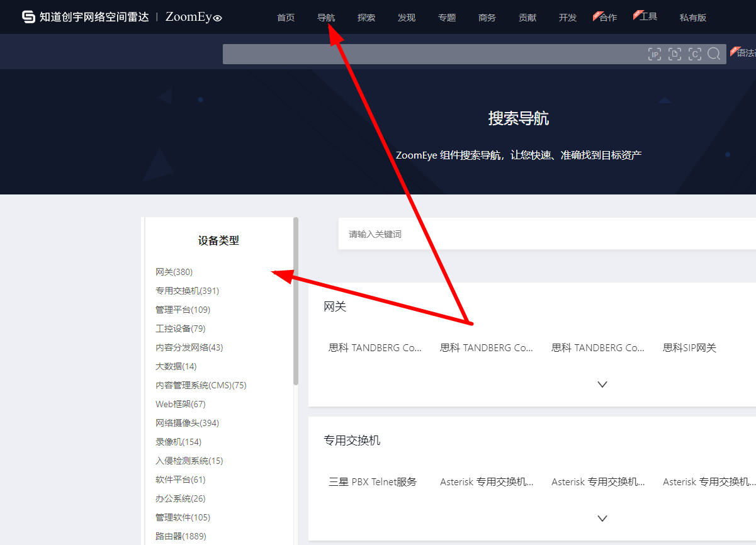Click the 知道创宇 square logo icon
756x545 pixels.
point(28,17)
